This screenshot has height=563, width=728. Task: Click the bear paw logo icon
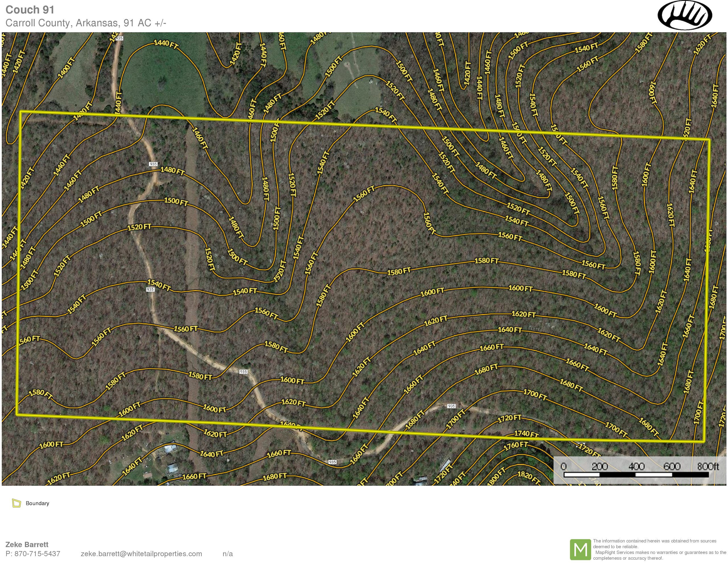pos(685,16)
